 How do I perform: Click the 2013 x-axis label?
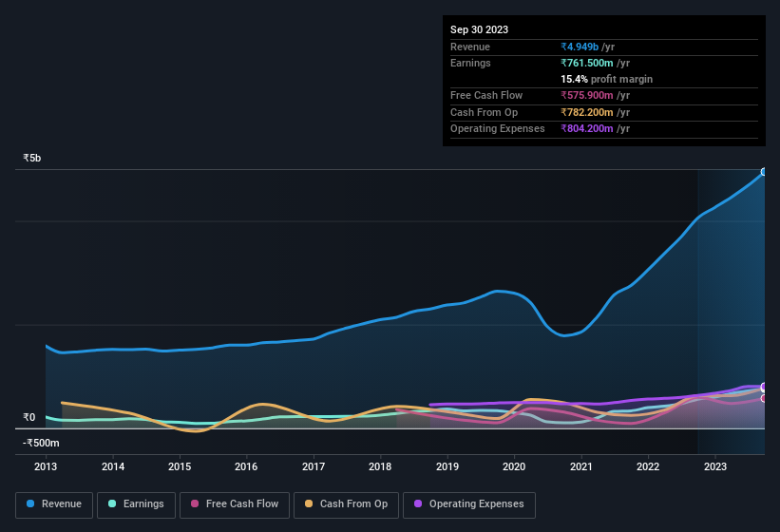pos(46,466)
